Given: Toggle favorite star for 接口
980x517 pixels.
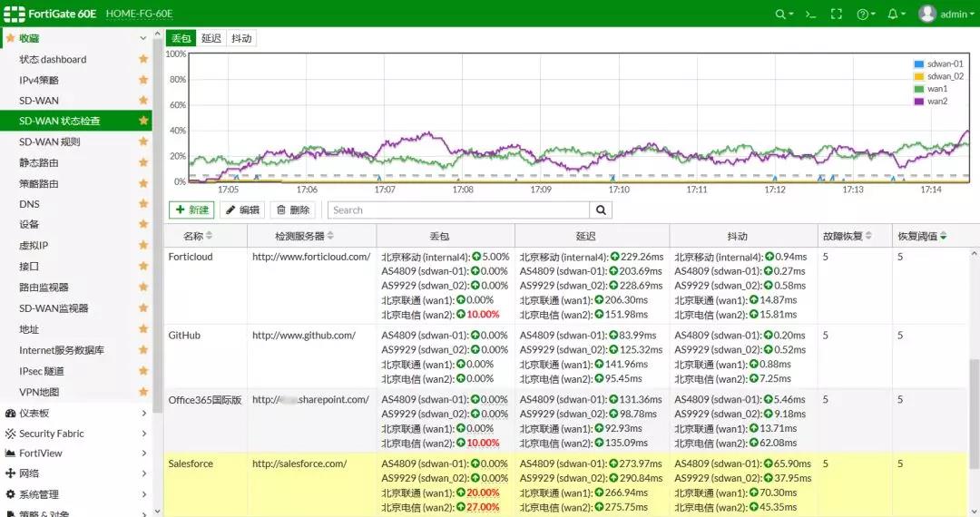Looking at the screenshot, I should [x=143, y=266].
